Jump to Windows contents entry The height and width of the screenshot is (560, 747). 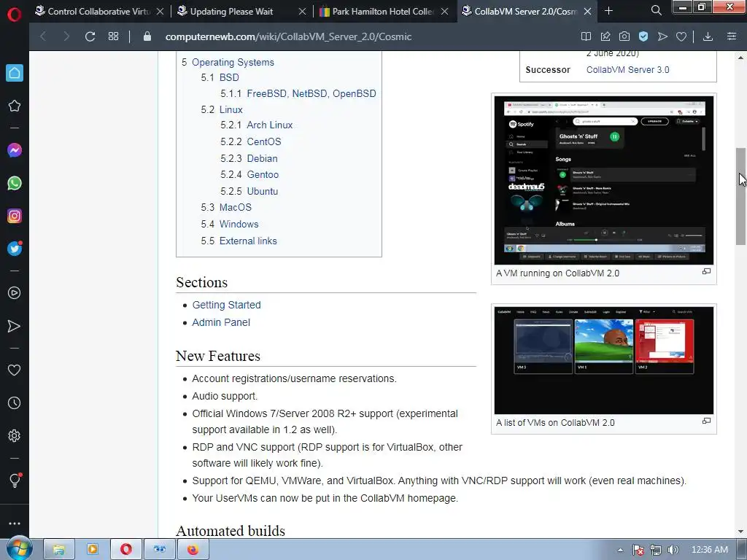pos(239,225)
